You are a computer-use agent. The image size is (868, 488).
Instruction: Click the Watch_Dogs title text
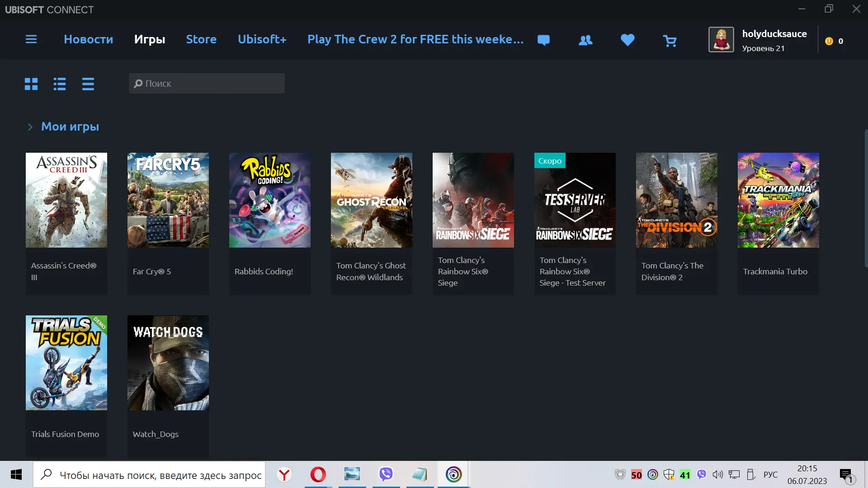pos(156,434)
